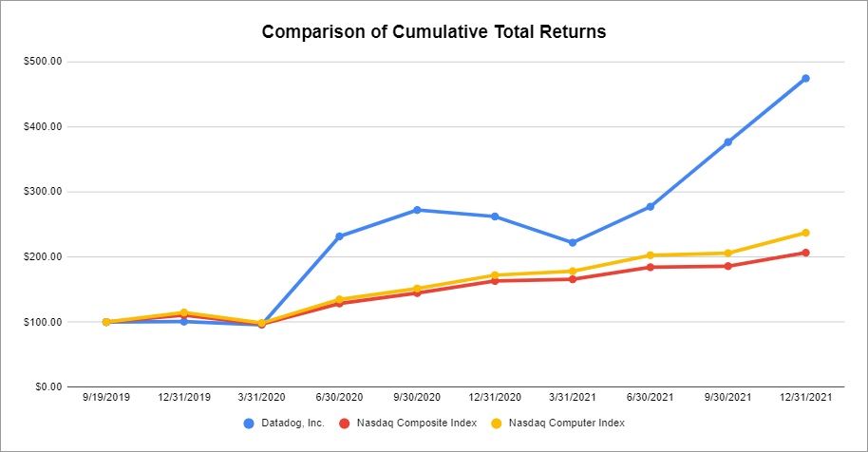
Task: Click the Nasdaq Composite Index point at 12/31/2021
Action: click(x=805, y=253)
